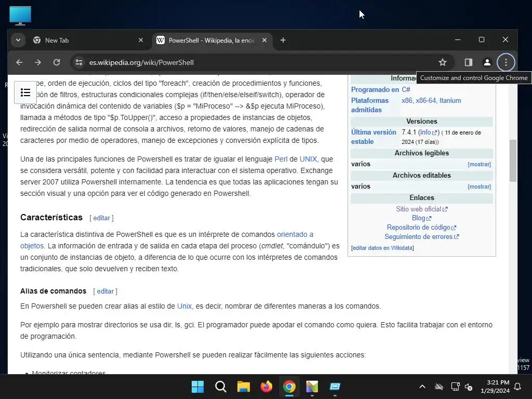Viewport: 532px width, 399px height.
Task: Open the UNIX link
Action: click(x=308, y=159)
